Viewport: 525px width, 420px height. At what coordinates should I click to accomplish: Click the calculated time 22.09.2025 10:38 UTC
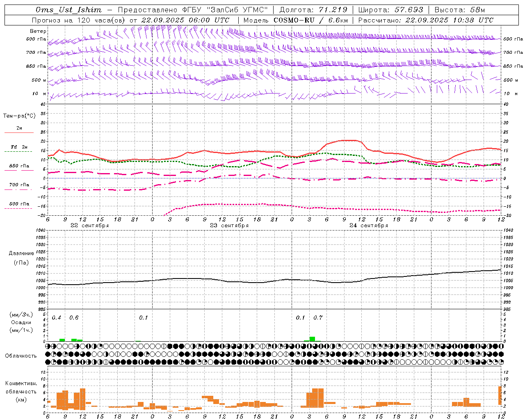(x=449, y=20)
